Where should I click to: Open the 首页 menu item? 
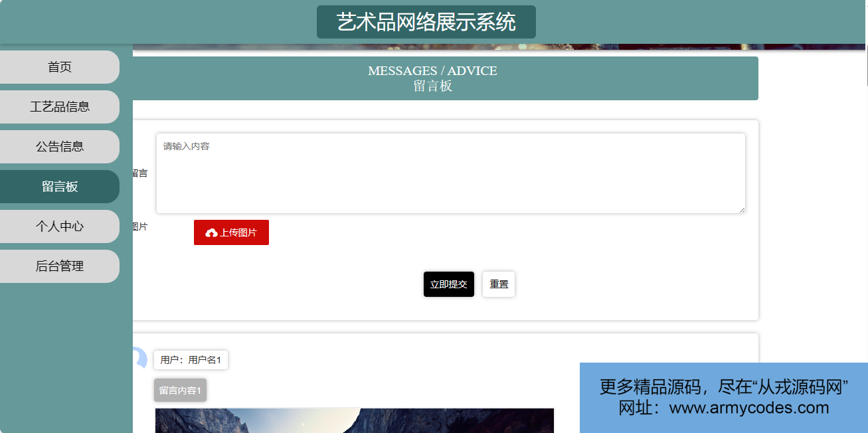pos(60,67)
